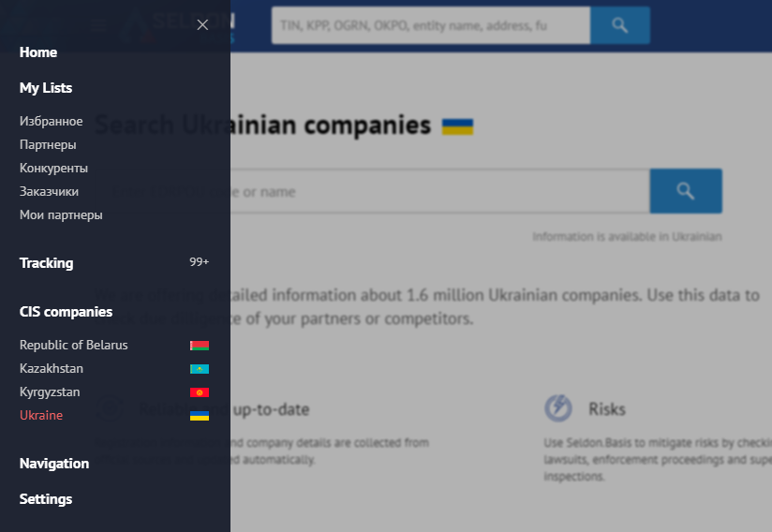Click 'Information is available in Ukrainian' note
The width and height of the screenshot is (772, 532).
[x=628, y=237]
